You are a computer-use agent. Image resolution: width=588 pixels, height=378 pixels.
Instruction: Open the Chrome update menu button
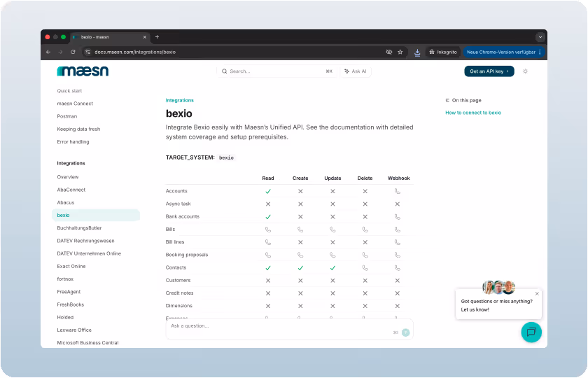pos(503,52)
